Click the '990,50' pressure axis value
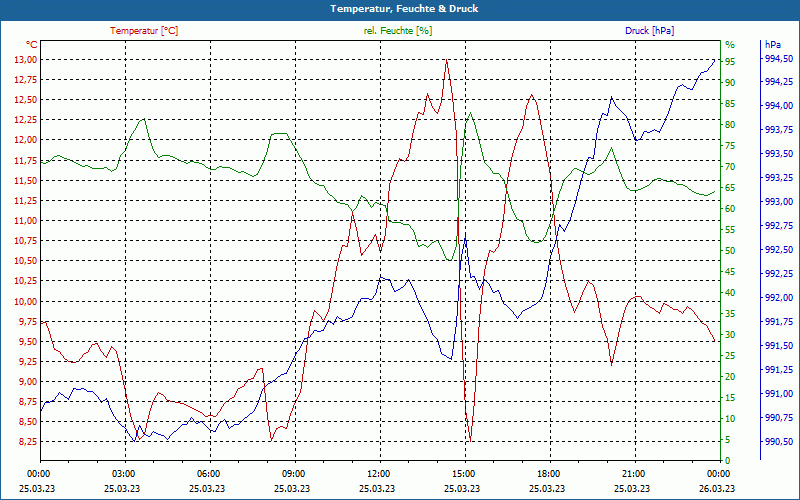Viewport: 800px width, 500px height. click(779, 441)
